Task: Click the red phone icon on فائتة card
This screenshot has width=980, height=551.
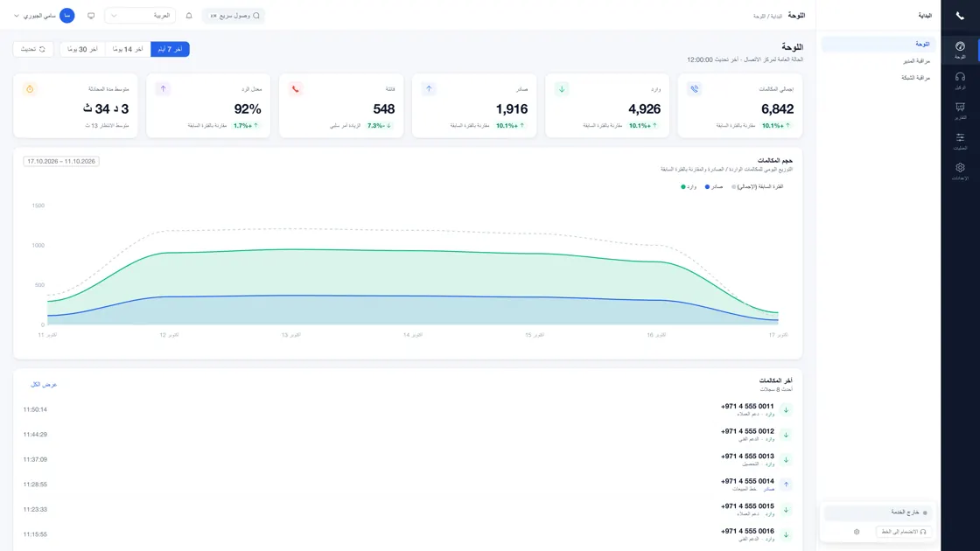Action: [x=296, y=88]
